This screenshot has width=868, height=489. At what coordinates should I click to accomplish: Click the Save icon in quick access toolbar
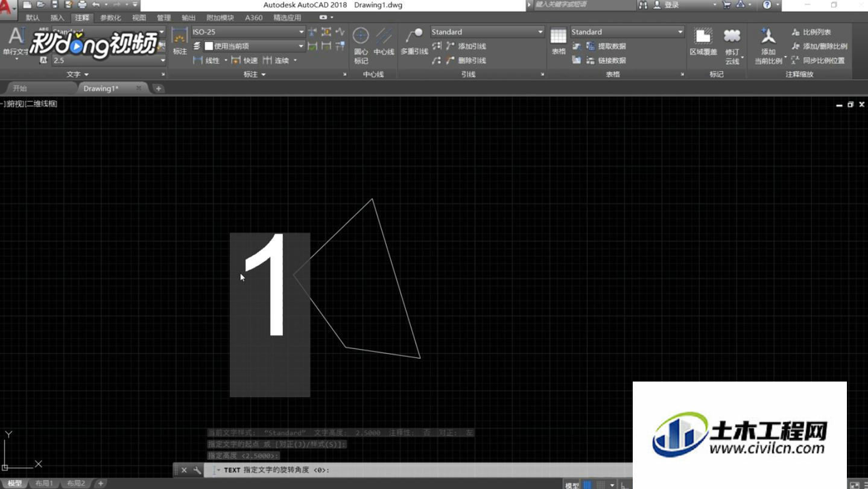(54, 5)
